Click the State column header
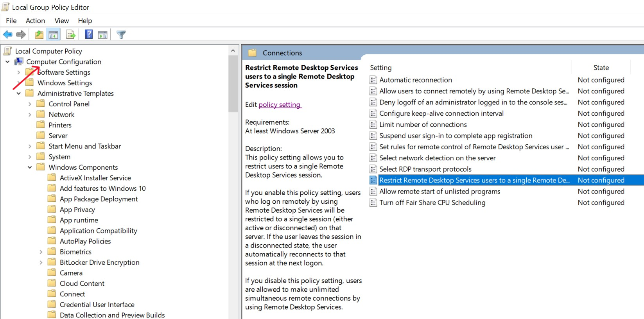Viewport: 644px width, 319px height. pos(601,68)
